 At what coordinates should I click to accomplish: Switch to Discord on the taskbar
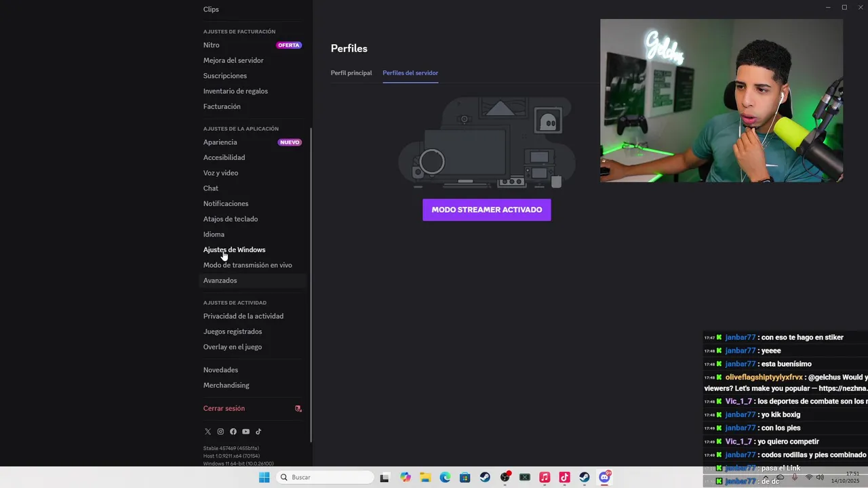click(x=604, y=477)
